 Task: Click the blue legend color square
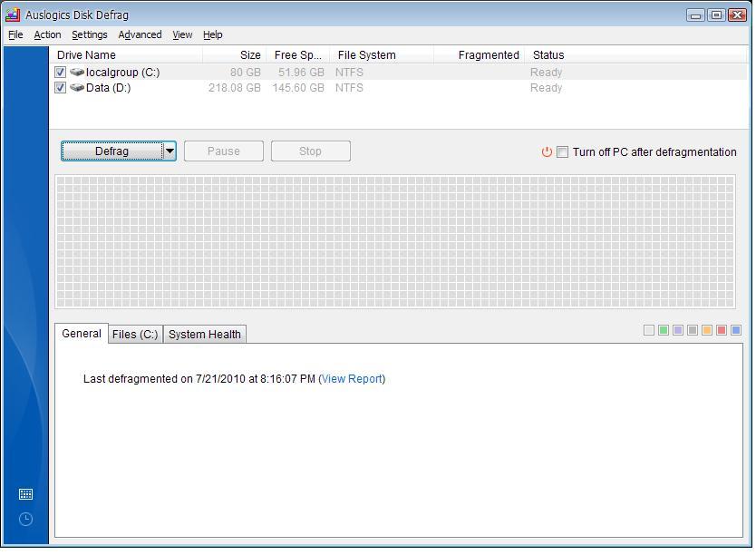click(x=736, y=330)
